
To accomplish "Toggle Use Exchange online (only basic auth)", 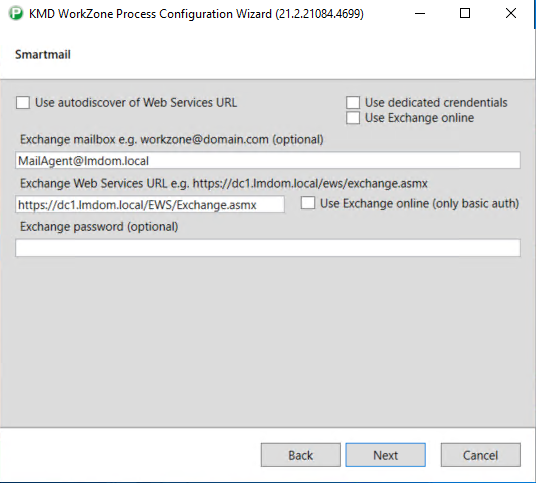I will click(308, 203).
